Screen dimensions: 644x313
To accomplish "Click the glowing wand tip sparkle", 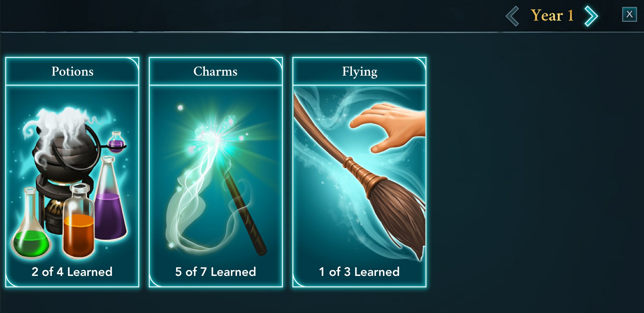I will pos(213,136).
